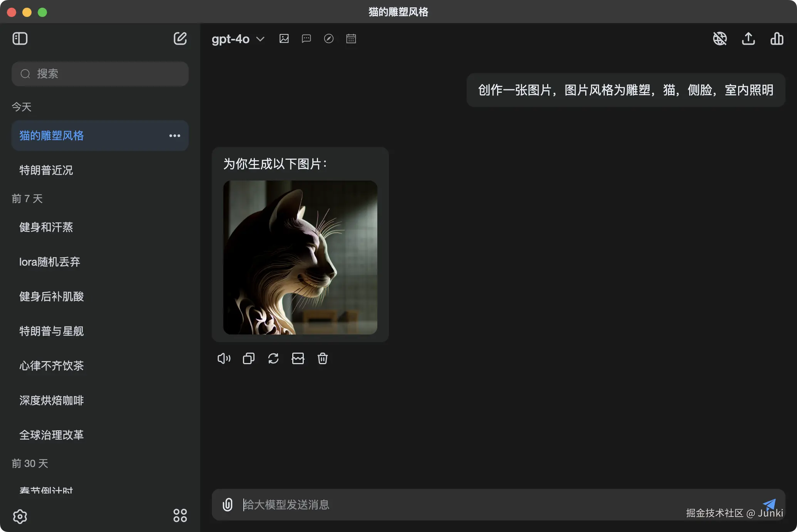Copy the response with copy icon
Viewport: 797px width, 532px height.
(248, 358)
